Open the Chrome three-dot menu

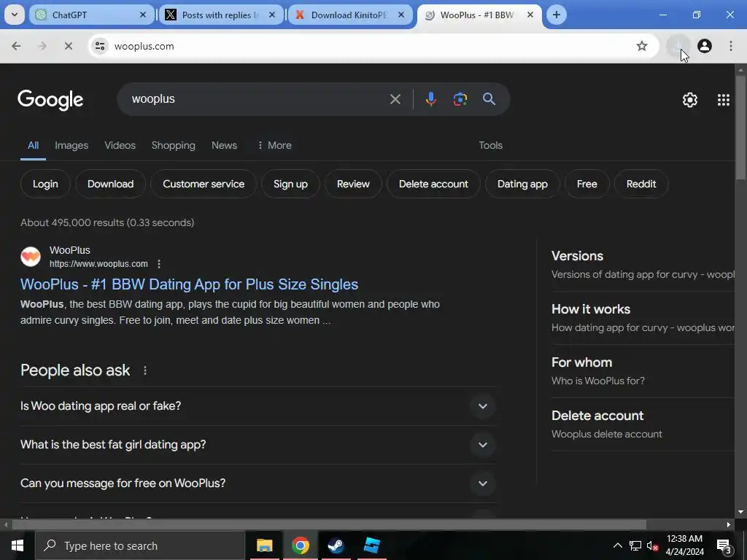point(731,46)
